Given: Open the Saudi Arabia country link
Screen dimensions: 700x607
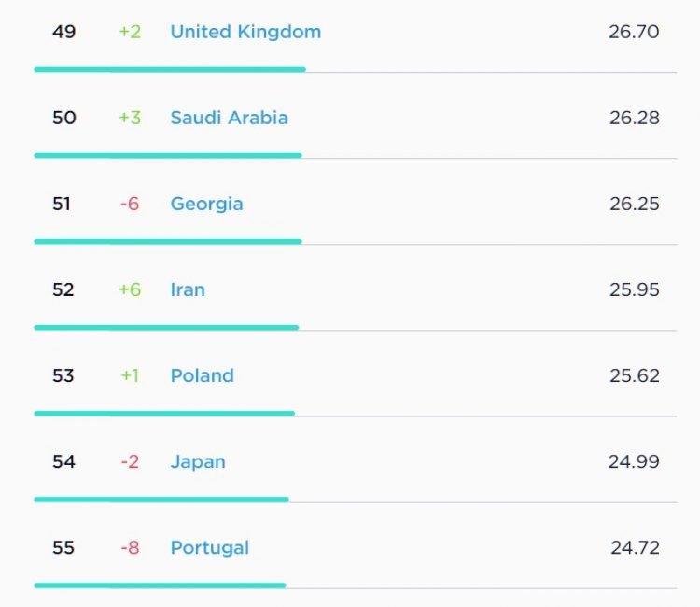Looking at the screenshot, I should point(229,118).
